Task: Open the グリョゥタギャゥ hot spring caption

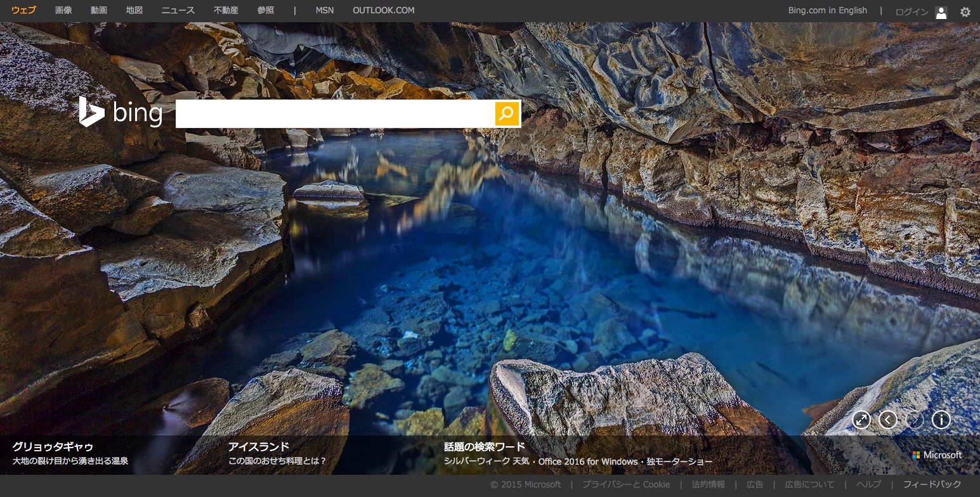Action: (53, 446)
